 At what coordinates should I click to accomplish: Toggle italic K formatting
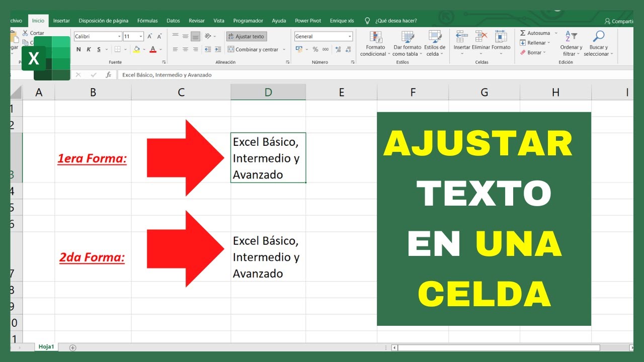(x=89, y=49)
